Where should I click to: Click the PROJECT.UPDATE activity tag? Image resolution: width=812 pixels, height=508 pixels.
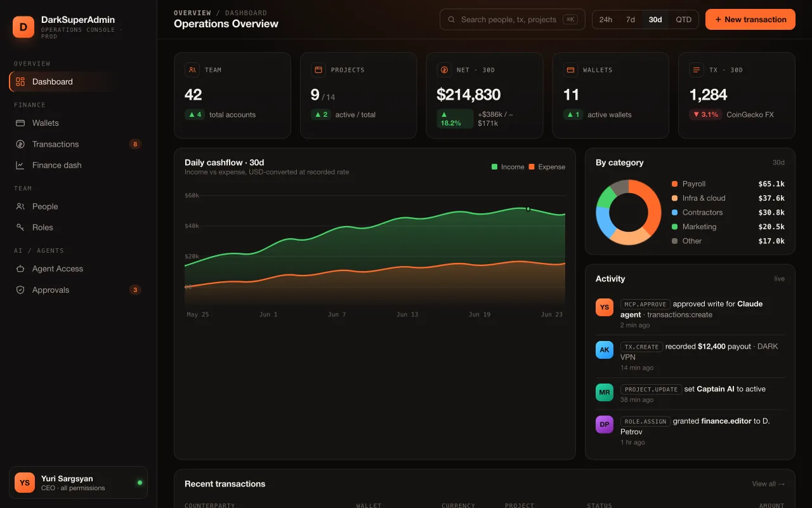tap(651, 389)
